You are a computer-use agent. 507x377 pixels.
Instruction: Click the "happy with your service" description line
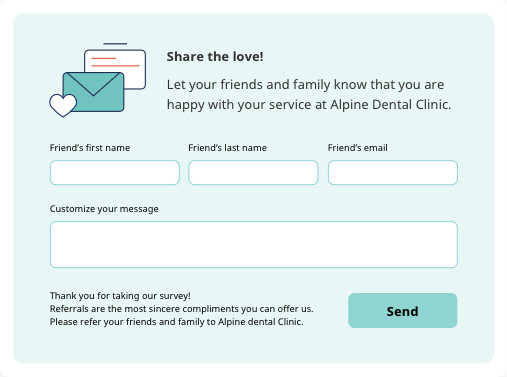[x=309, y=105]
